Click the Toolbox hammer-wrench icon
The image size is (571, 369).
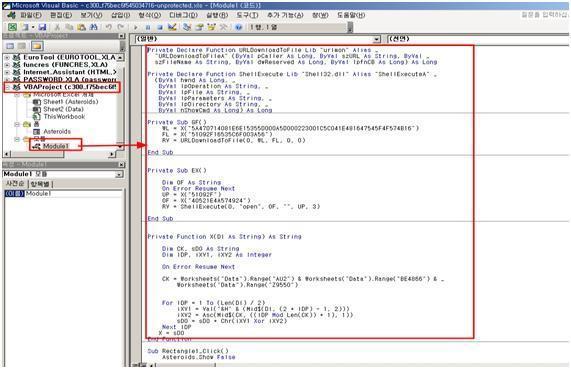(223, 27)
